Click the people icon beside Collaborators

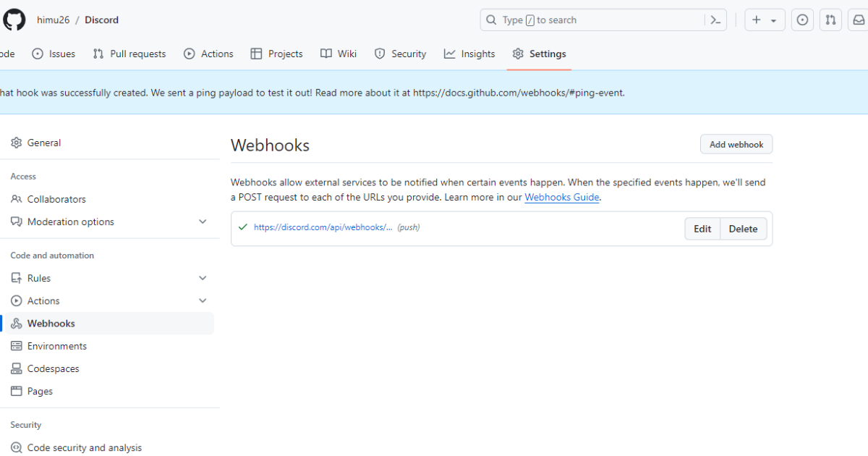pyautogui.click(x=16, y=199)
